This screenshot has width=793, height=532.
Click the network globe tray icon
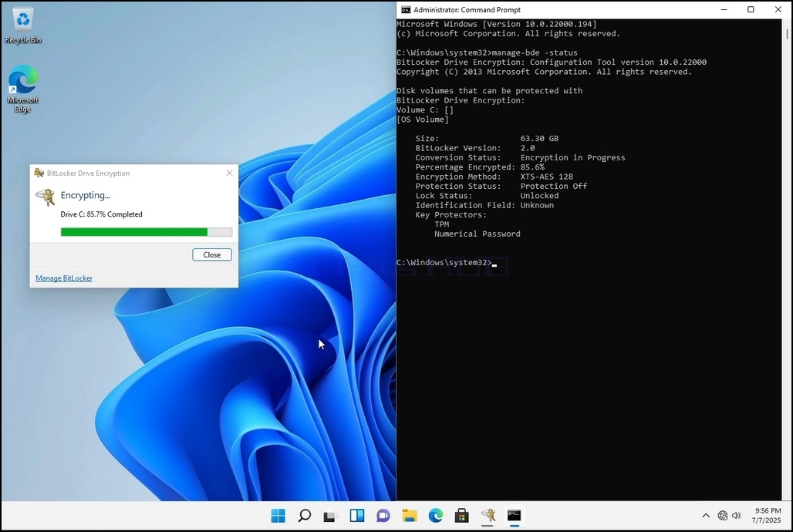(x=722, y=515)
